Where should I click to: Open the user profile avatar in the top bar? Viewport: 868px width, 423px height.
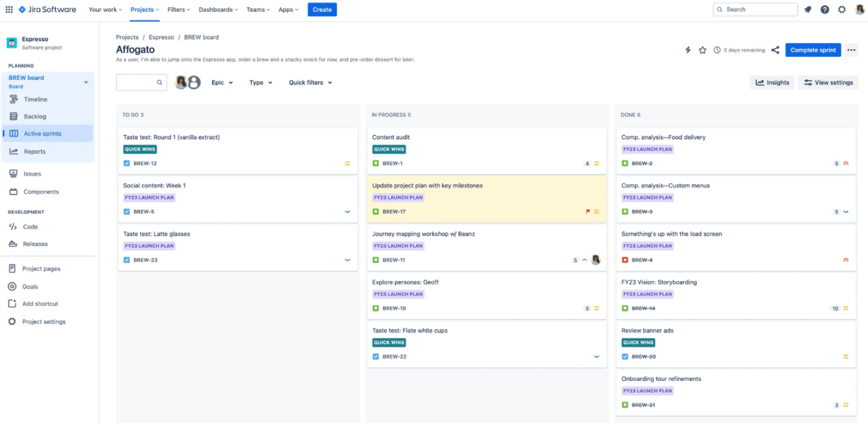point(859,9)
